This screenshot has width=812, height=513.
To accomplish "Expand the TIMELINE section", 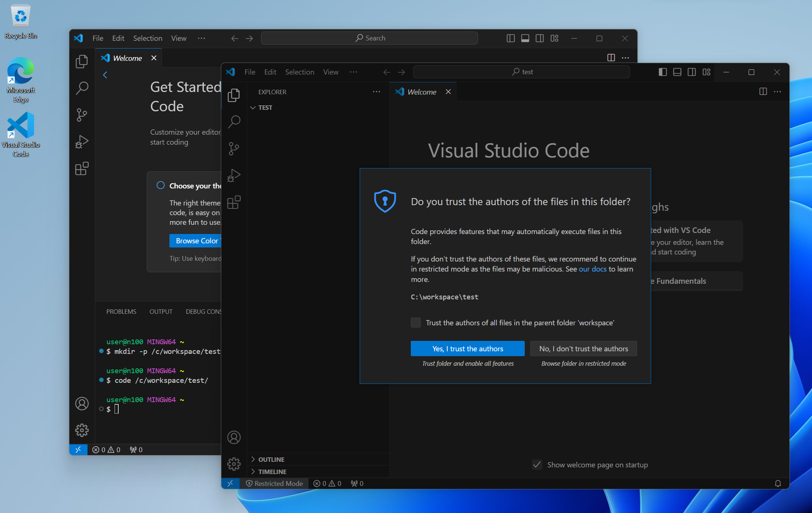I will 272,471.
